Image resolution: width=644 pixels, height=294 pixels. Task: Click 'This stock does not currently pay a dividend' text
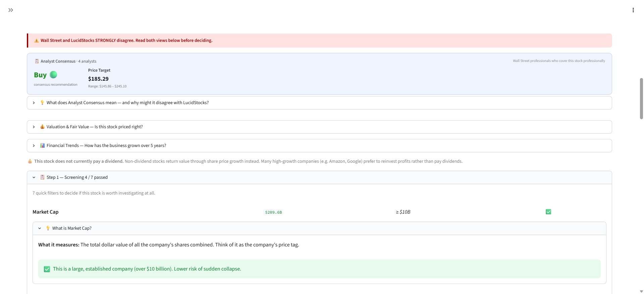pyautogui.click(x=79, y=161)
